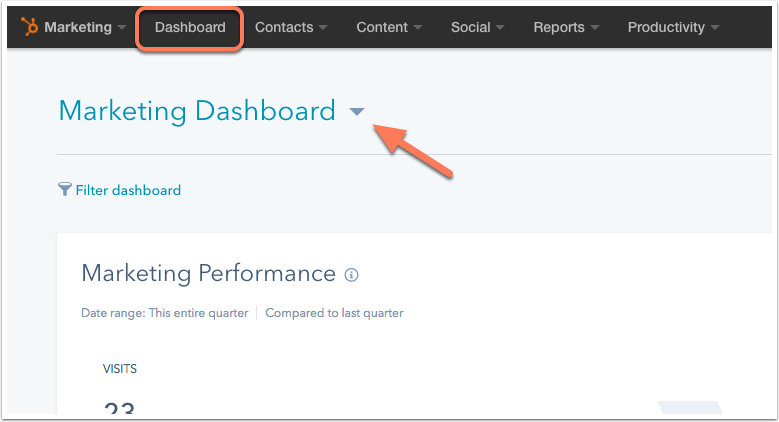Screen dimensions: 779x422
Task: Open the Content menu
Action: click(x=382, y=28)
